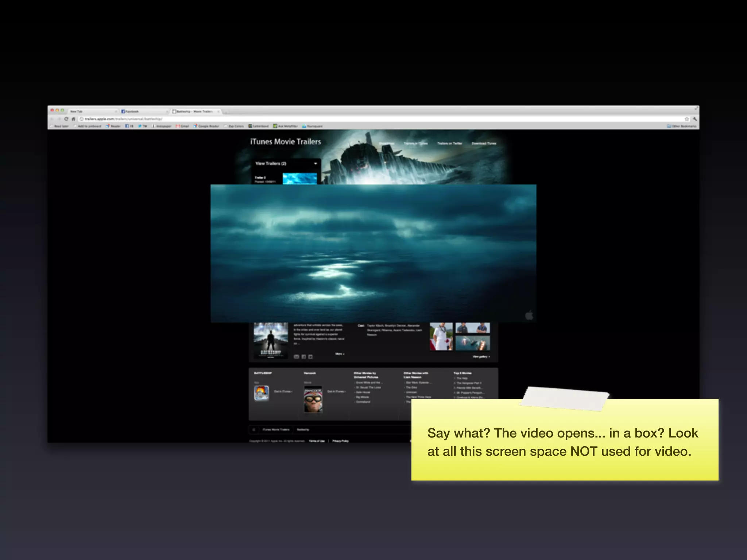The width and height of the screenshot is (747, 560).
Task: Click the Apple logo in footer breadcrumb
Action: (x=254, y=429)
